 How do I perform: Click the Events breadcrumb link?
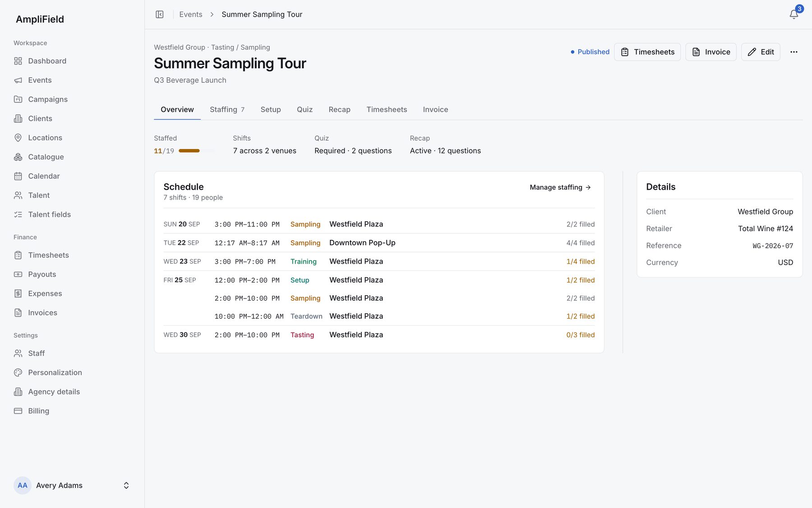[x=191, y=14]
